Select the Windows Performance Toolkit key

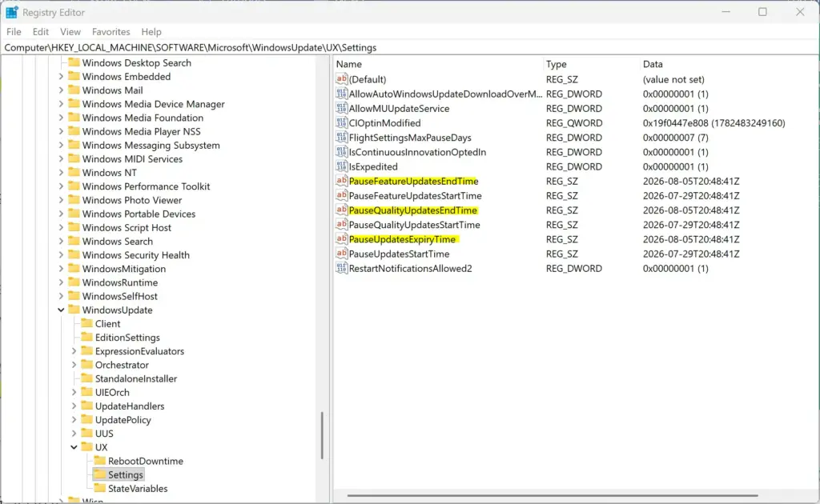tap(146, 186)
